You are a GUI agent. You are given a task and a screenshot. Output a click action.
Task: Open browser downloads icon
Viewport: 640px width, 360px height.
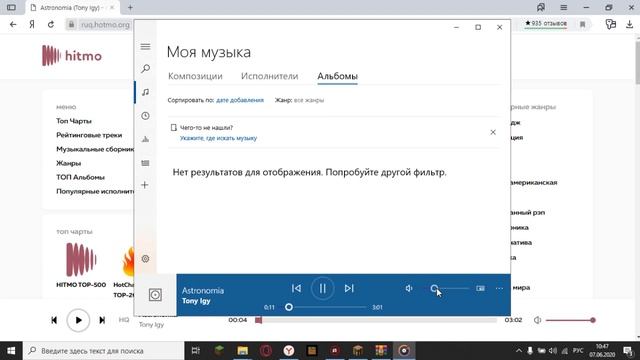tap(629, 24)
